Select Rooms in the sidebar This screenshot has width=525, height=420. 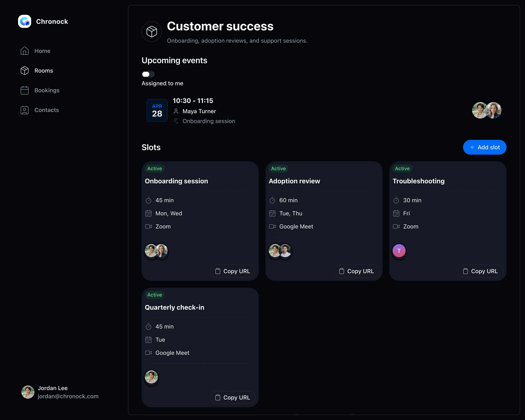tap(44, 71)
